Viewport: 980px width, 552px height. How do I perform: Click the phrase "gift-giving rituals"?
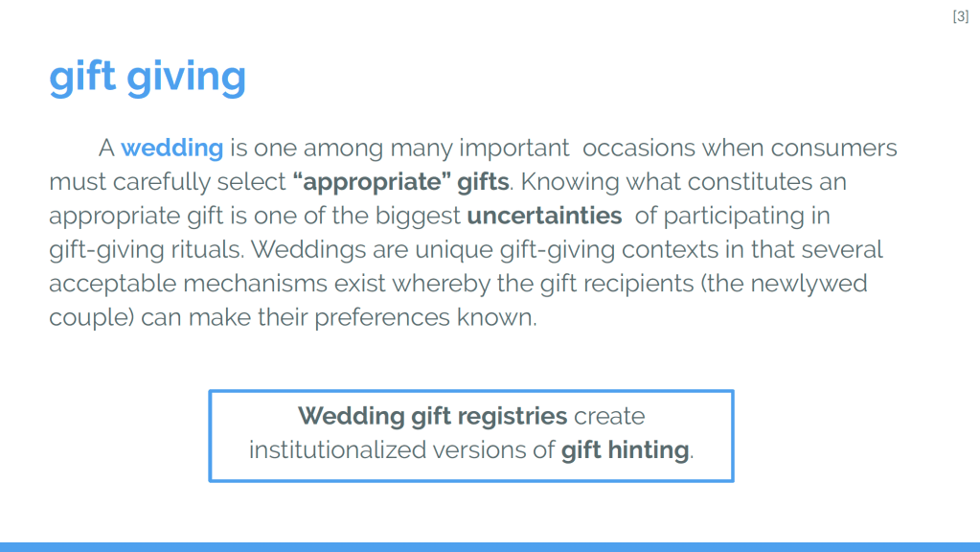tap(146, 250)
